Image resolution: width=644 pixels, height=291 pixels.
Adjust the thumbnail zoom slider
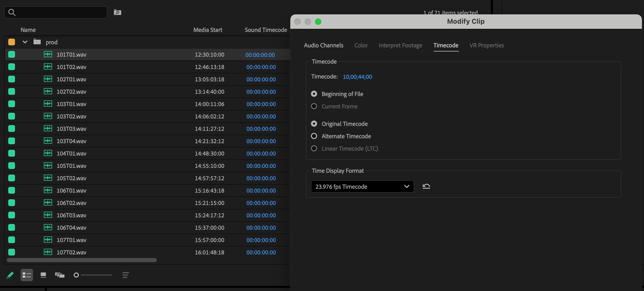tap(76, 275)
